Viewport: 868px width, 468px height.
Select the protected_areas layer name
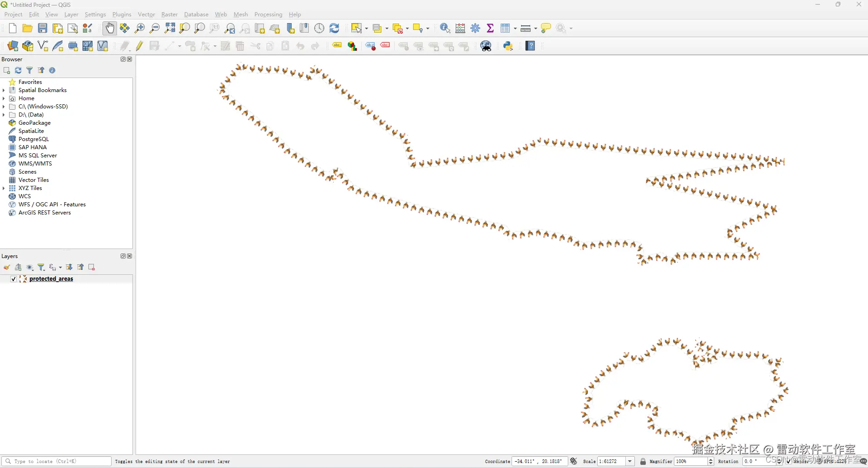click(51, 279)
